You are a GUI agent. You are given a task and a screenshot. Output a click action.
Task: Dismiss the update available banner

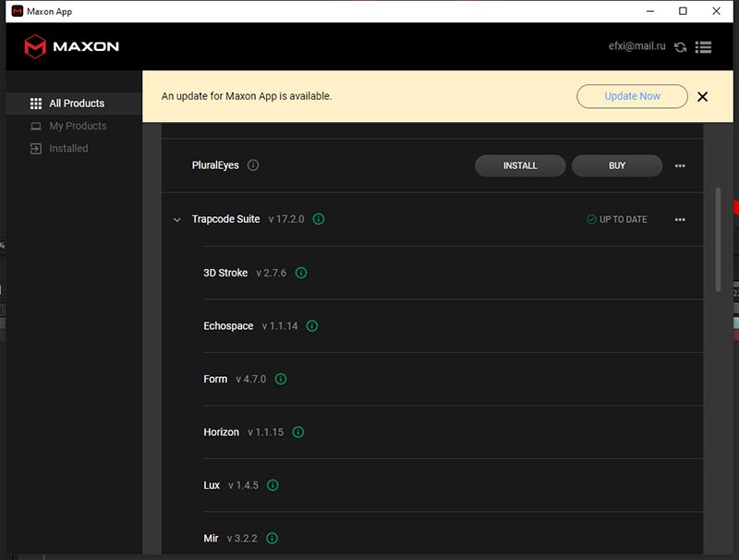[x=702, y=97]
